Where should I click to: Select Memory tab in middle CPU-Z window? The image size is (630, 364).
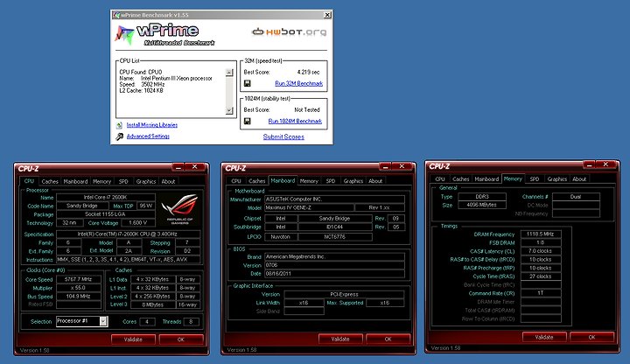(309, 181)
